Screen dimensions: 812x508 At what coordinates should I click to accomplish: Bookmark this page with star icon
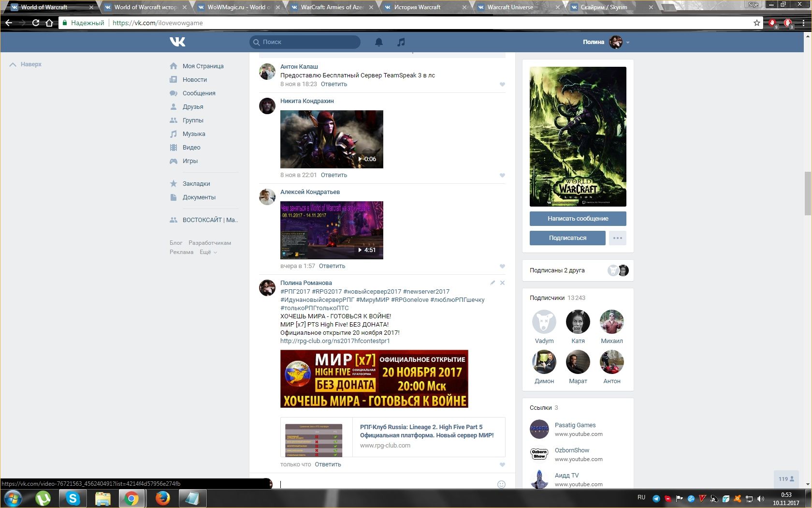pos(757,23)
